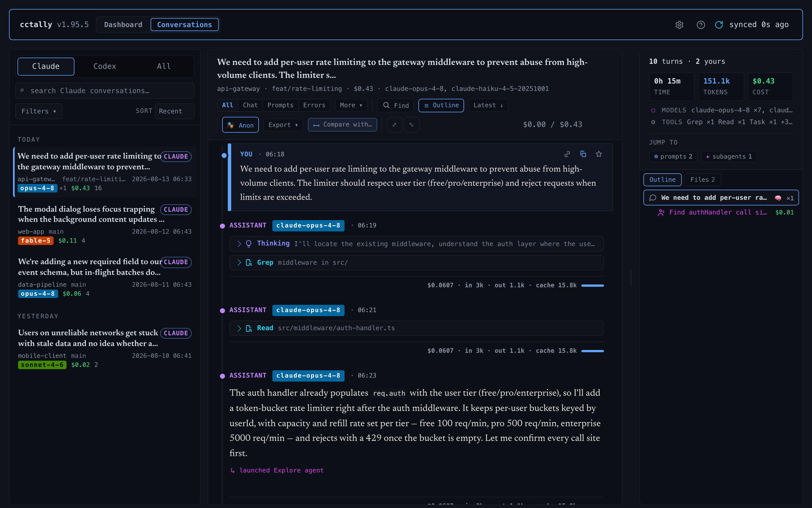Open the SORT Recent dropdown

(x=175, y=111)
